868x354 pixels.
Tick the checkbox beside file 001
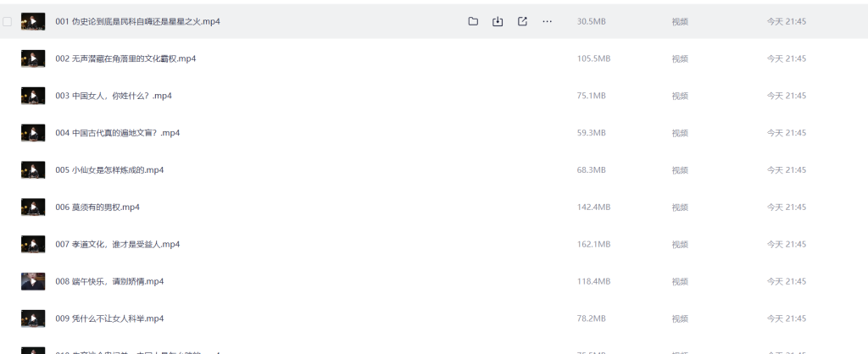8,21
